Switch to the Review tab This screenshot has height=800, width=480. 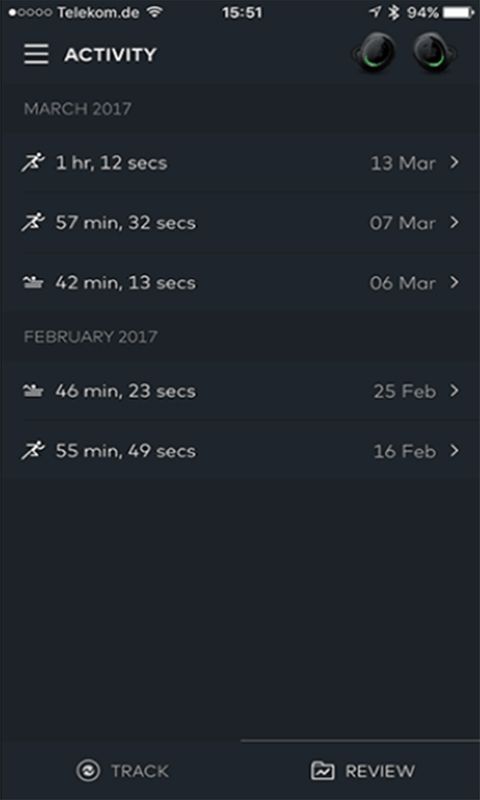click(362, 770)
